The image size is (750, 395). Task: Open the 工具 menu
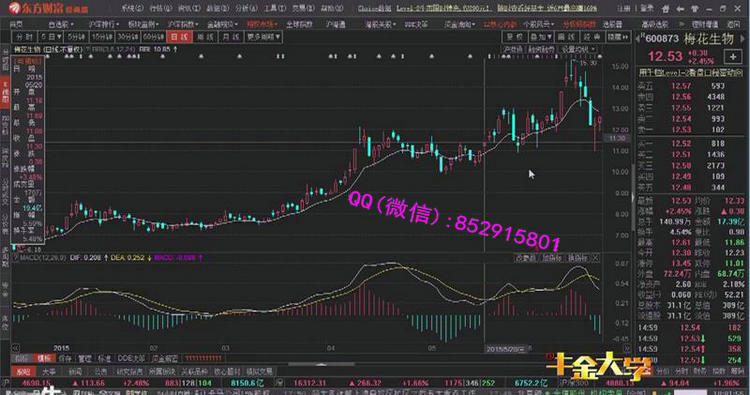tap(275, 8)
